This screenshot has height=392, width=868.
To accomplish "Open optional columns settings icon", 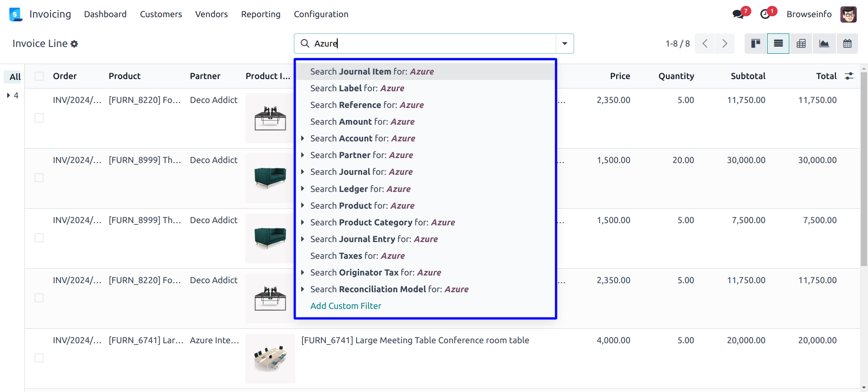I will coord(849,76).
